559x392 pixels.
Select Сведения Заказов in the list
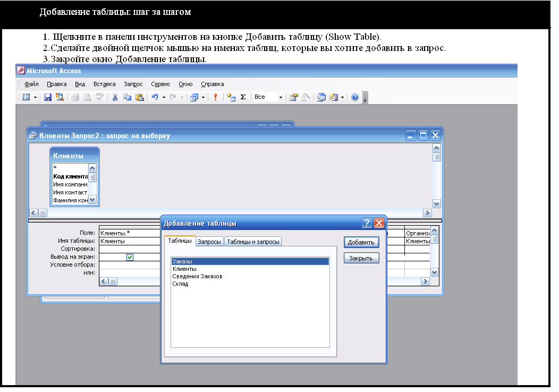(x=250, y=276)
